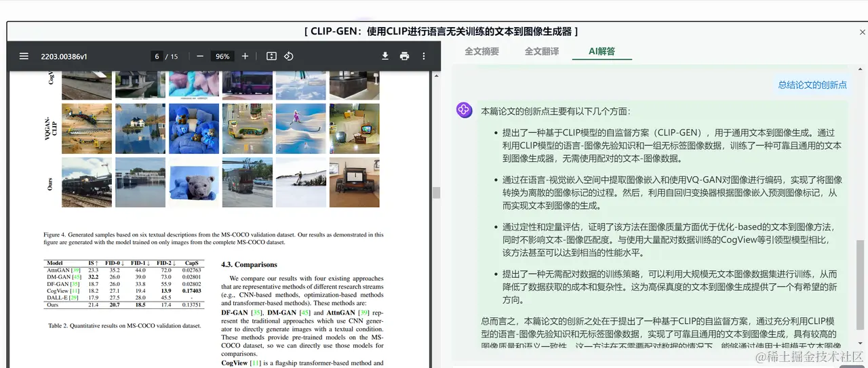
Task: Print the PDF document
Action: click(x=404, y=56)
